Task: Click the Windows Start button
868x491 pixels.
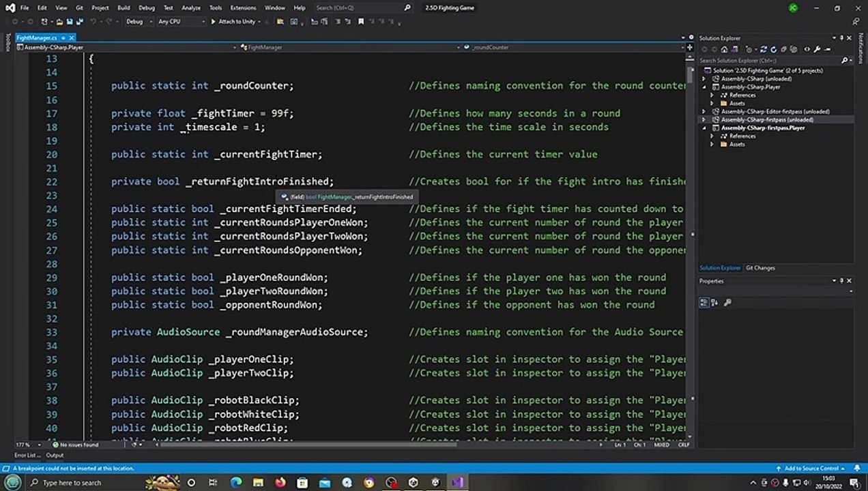Action: click(x=12, y=482)
